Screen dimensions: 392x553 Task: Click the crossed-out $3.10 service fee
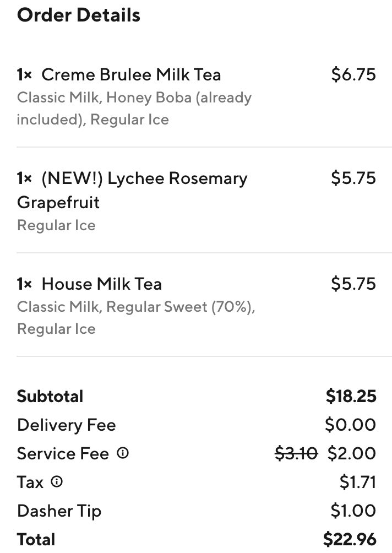coord(296,453)
